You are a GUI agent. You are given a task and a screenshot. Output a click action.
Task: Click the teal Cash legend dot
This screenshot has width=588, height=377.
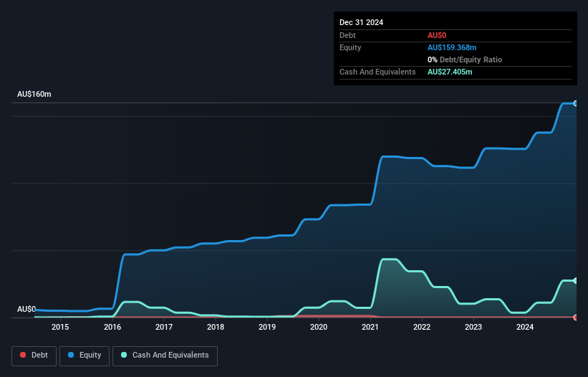pyautogui.click(x=124, y=355)
